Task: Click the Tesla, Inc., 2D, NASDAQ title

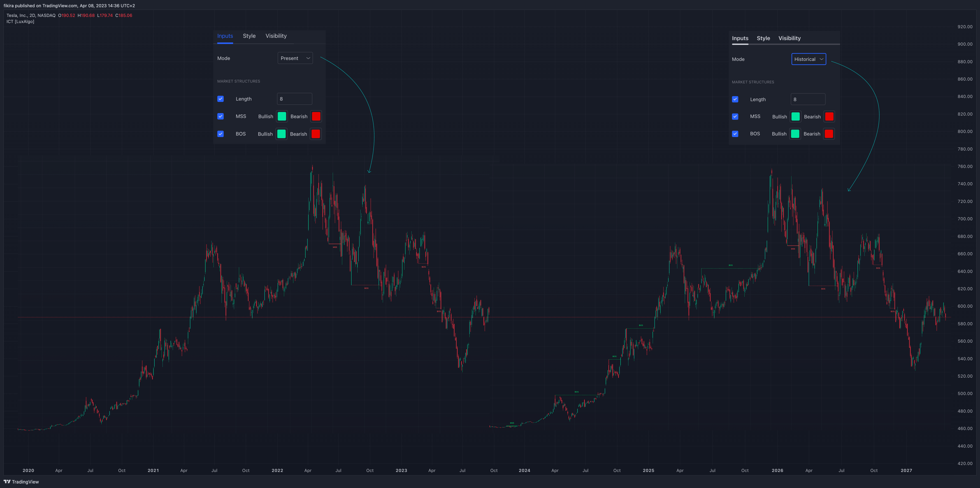Action: [31, 16]
